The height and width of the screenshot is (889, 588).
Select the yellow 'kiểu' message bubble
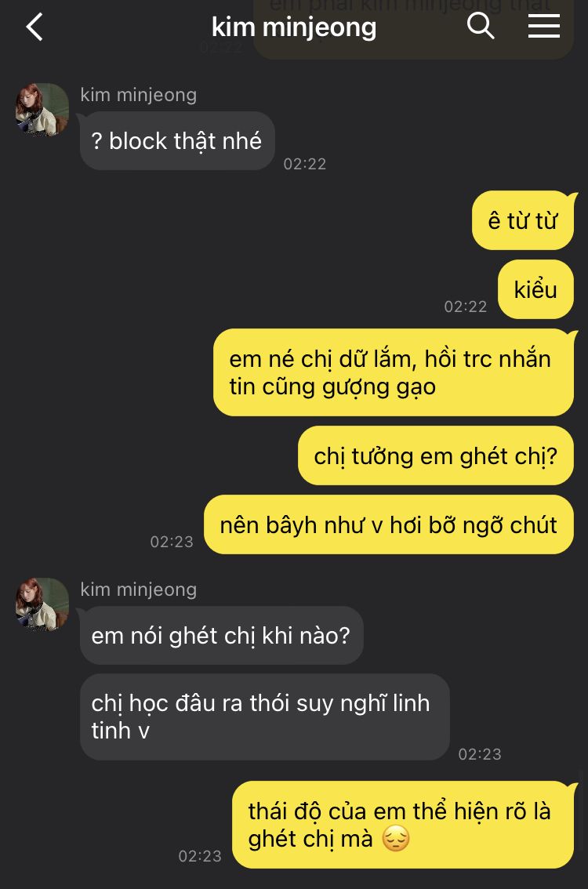[x=535, y=290]
